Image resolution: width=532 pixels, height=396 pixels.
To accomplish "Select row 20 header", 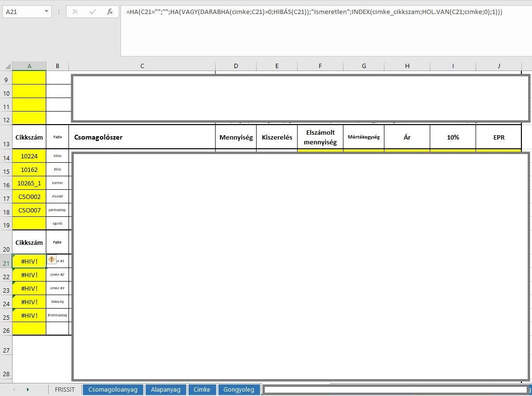I will 6,242.
